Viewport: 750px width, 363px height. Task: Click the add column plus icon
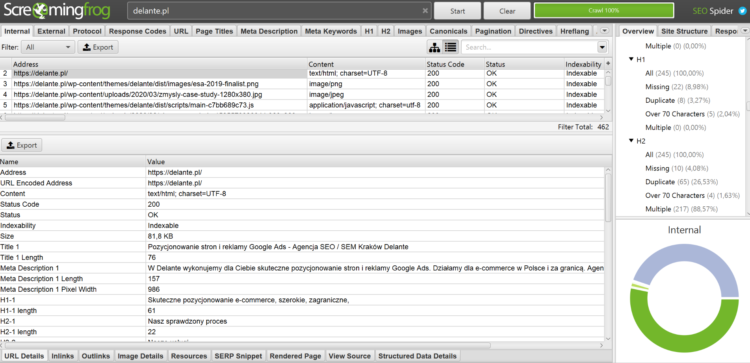(x=608, y=64)
